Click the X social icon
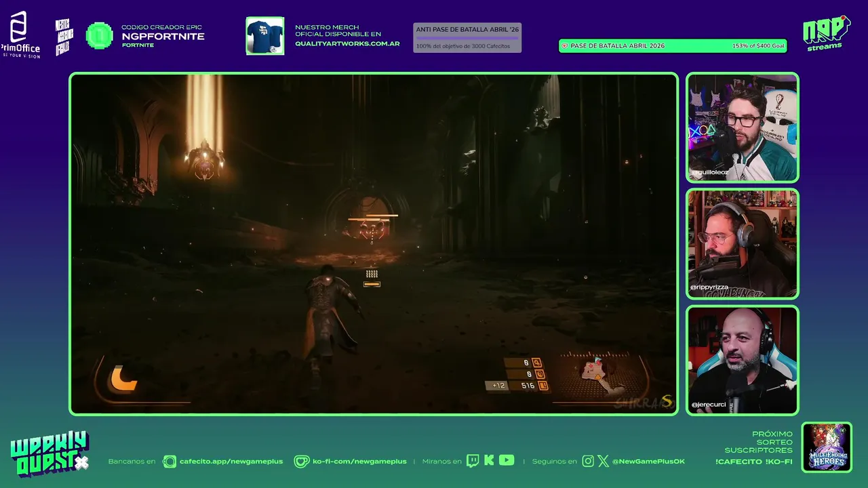 tap(603, 462)
